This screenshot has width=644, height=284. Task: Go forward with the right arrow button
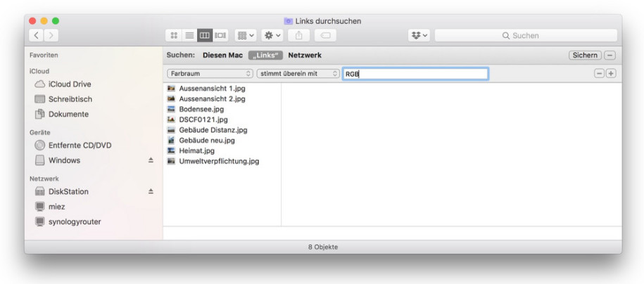coord(51,35)
